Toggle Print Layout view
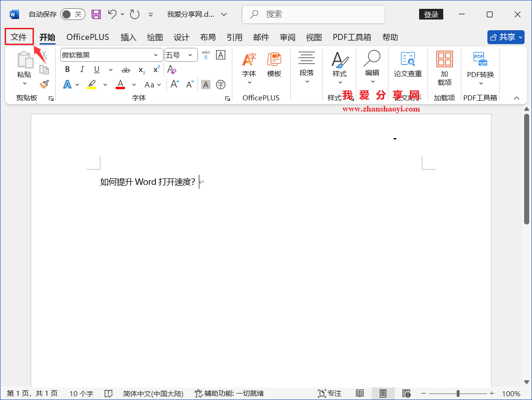Image resolution: width=532 pixels, height=400 pixels. click(x=383, y=393)
